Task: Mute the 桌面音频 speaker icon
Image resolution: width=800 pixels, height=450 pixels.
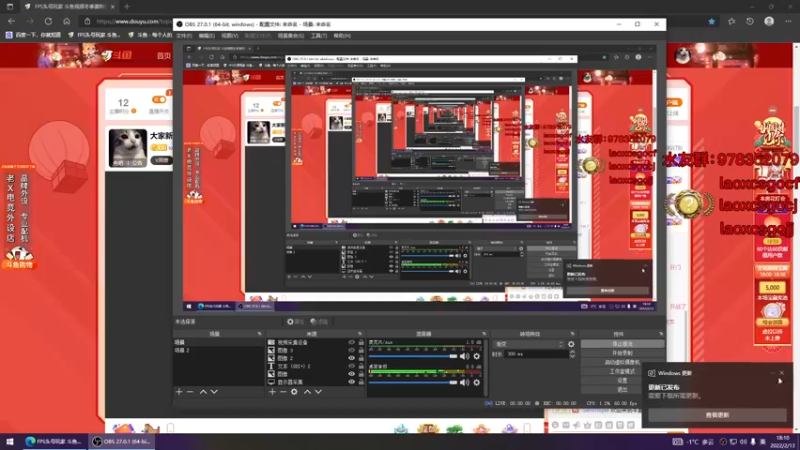Action: tap(464, 382)
